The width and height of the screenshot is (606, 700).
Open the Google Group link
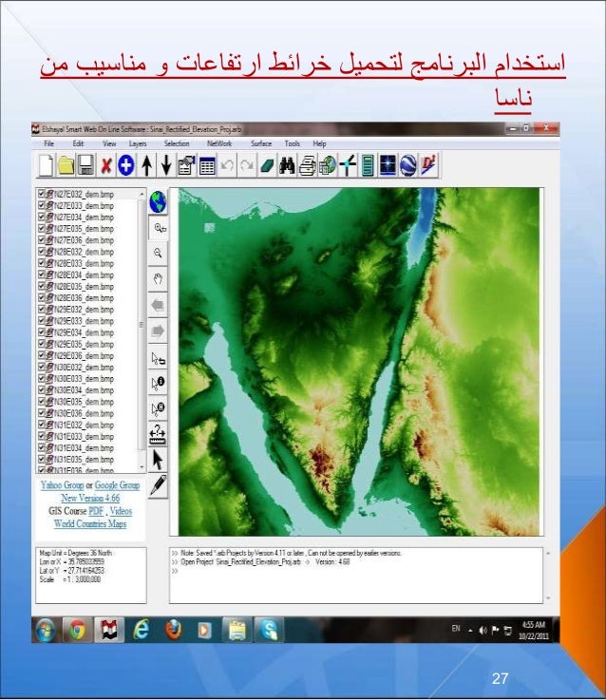pyautogui.click(x=117, y=485)
